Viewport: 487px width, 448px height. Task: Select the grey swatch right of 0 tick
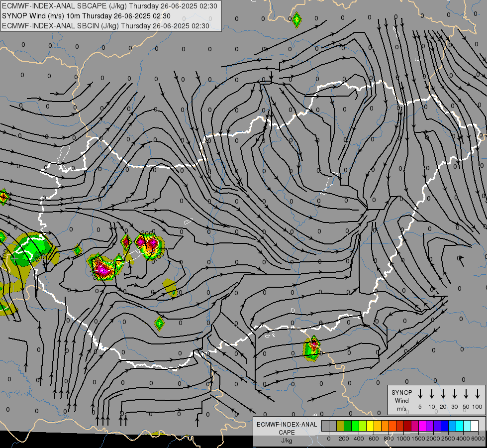(333, 426)
